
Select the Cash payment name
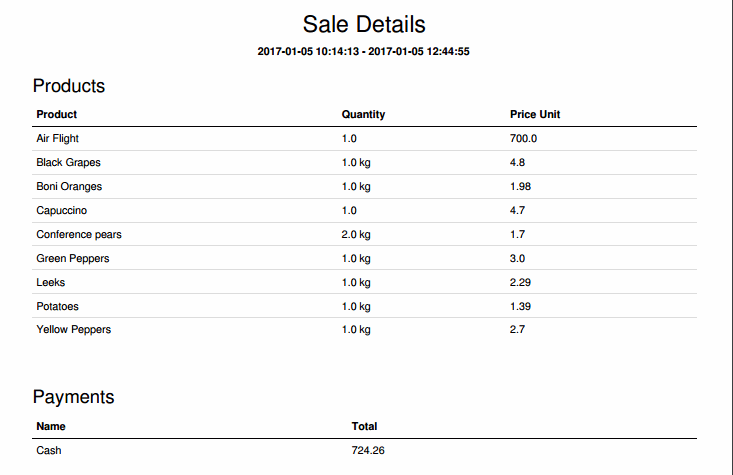(x=49, y=450)
